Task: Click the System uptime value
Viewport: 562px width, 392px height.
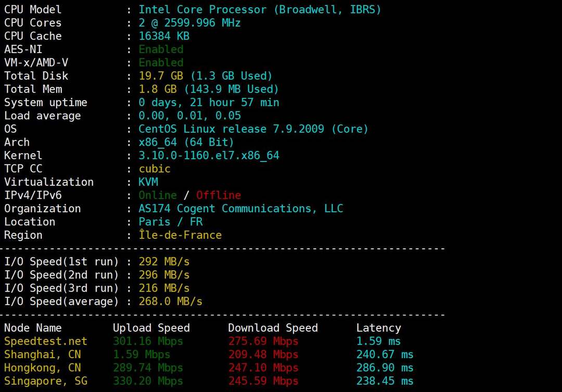Action: (209, 103)
